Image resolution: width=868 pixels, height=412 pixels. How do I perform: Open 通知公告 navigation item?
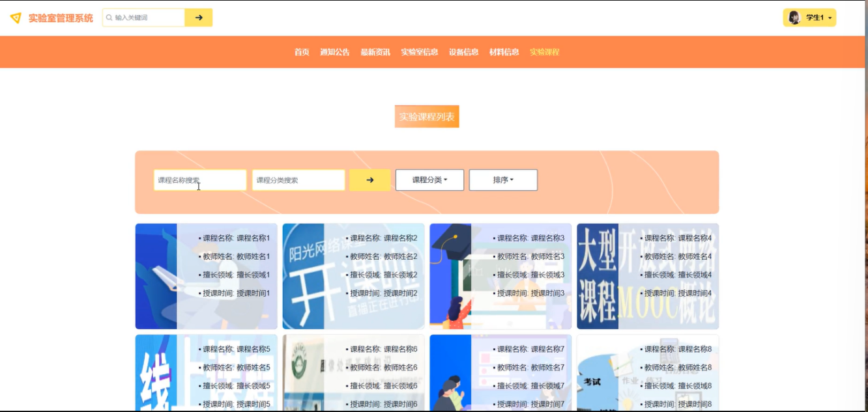click(335, 52)
